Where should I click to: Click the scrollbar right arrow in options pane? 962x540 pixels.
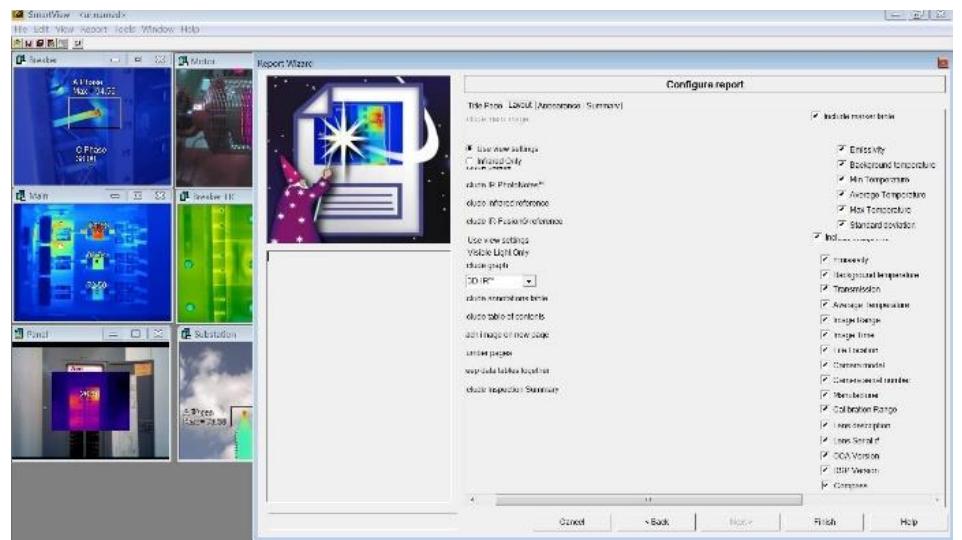pos(937,500)
